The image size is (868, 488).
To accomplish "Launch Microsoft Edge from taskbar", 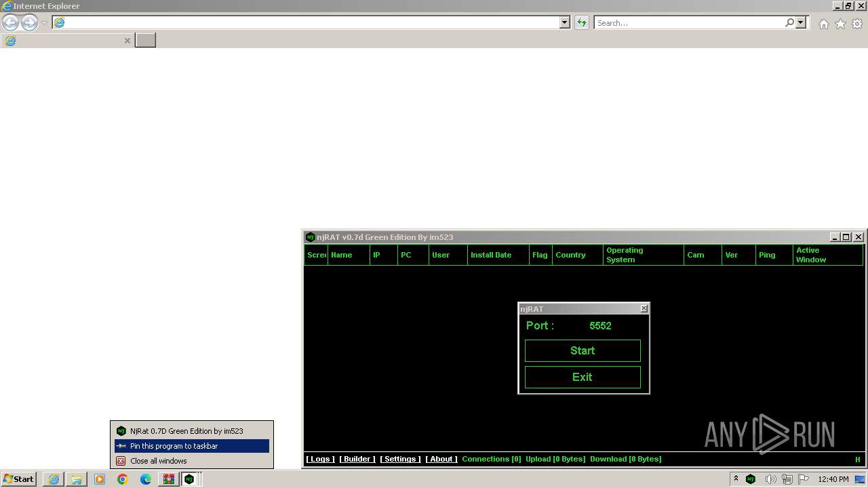I will [x=146, y=479].
